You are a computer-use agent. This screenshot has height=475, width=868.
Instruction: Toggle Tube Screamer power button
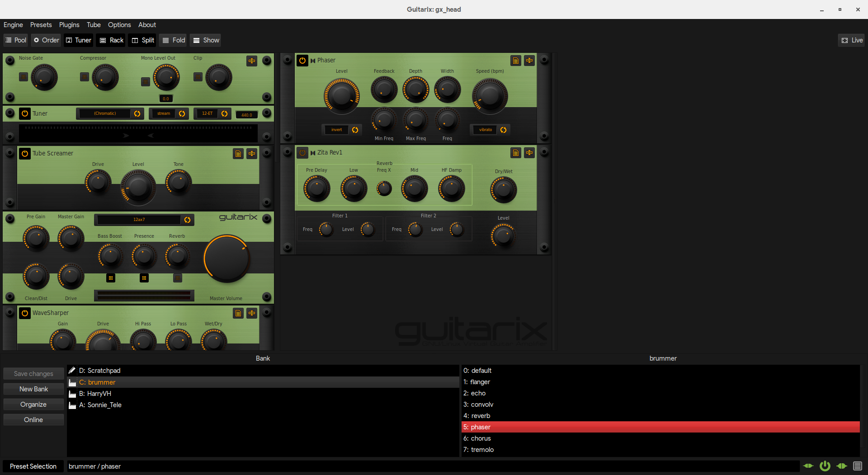25,154
